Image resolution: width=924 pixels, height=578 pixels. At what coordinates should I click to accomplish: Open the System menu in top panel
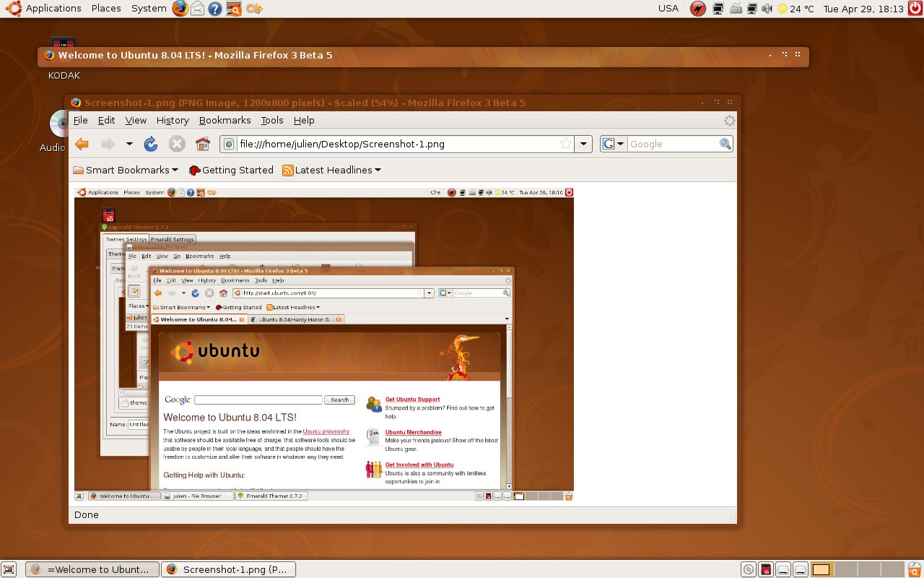pyautogui.click(x=149, y=8)
